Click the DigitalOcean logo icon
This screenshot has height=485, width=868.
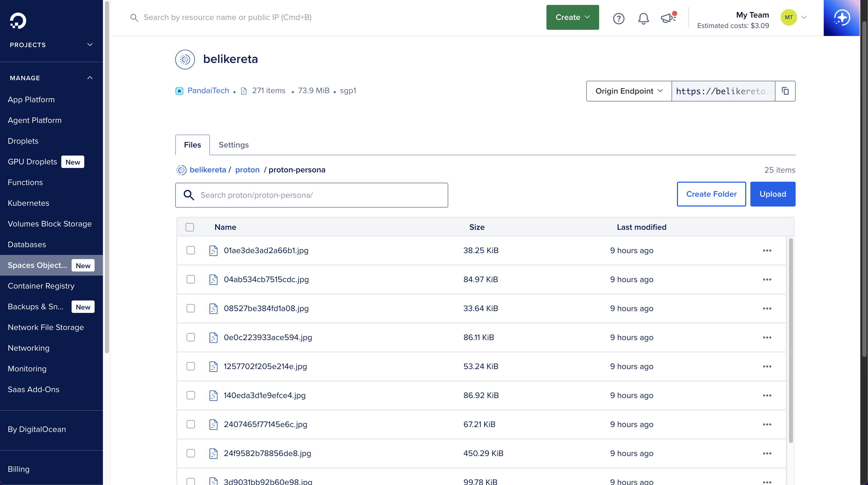18,20
